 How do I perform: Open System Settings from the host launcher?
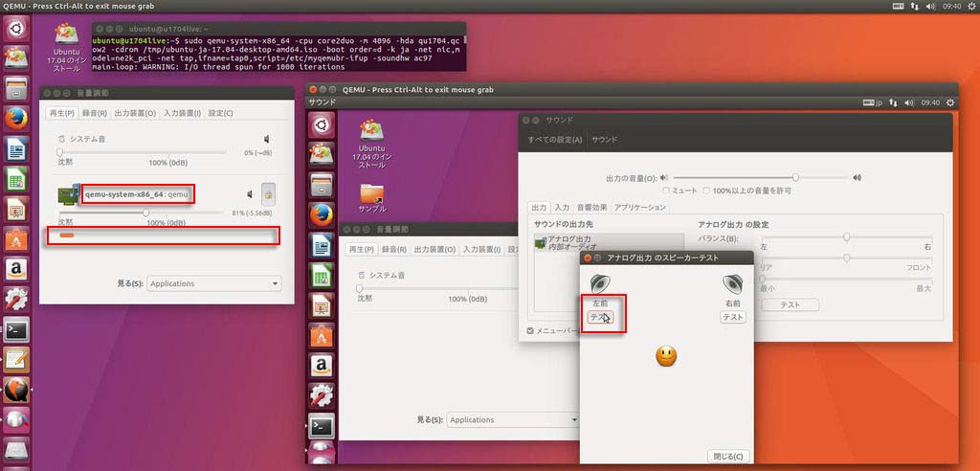[16, 299]
